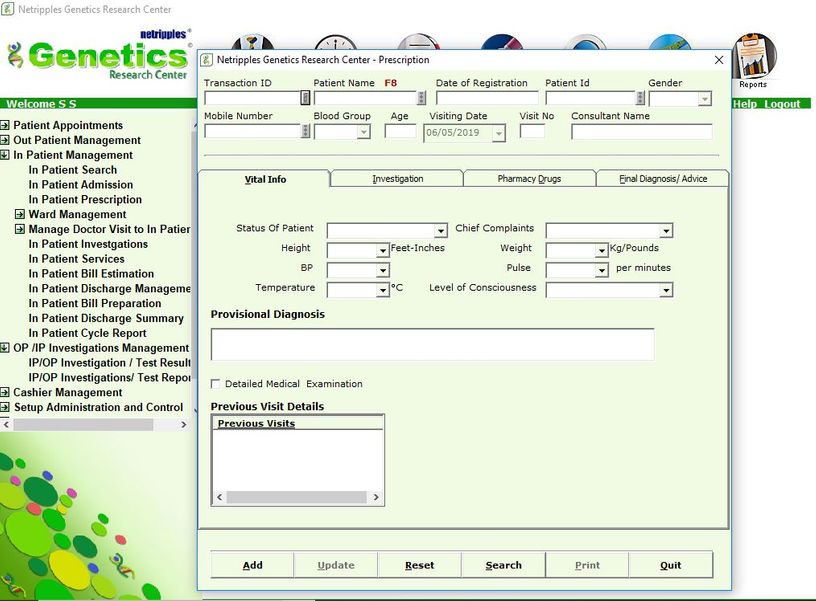Open the Height dropdown
816x601 pixels.
click(383, 250)
